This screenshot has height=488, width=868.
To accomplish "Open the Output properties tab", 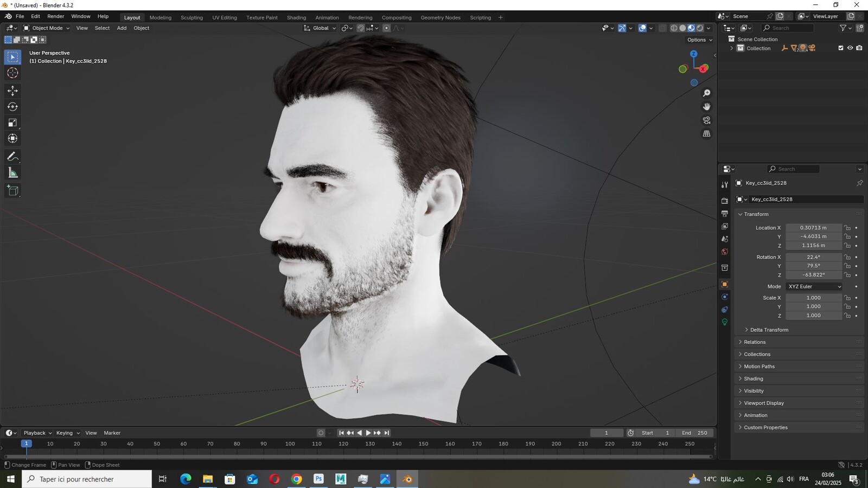I will [724, 214].
